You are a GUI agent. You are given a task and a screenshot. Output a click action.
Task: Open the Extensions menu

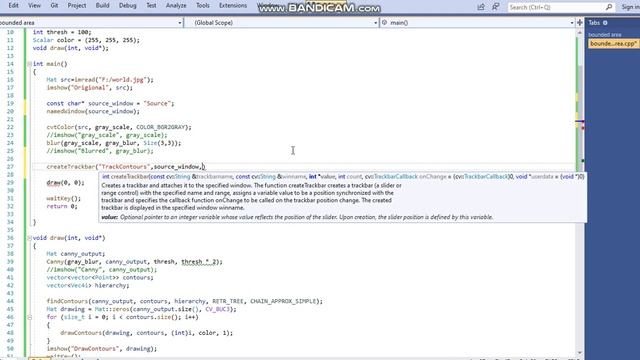tap(233, 5)
